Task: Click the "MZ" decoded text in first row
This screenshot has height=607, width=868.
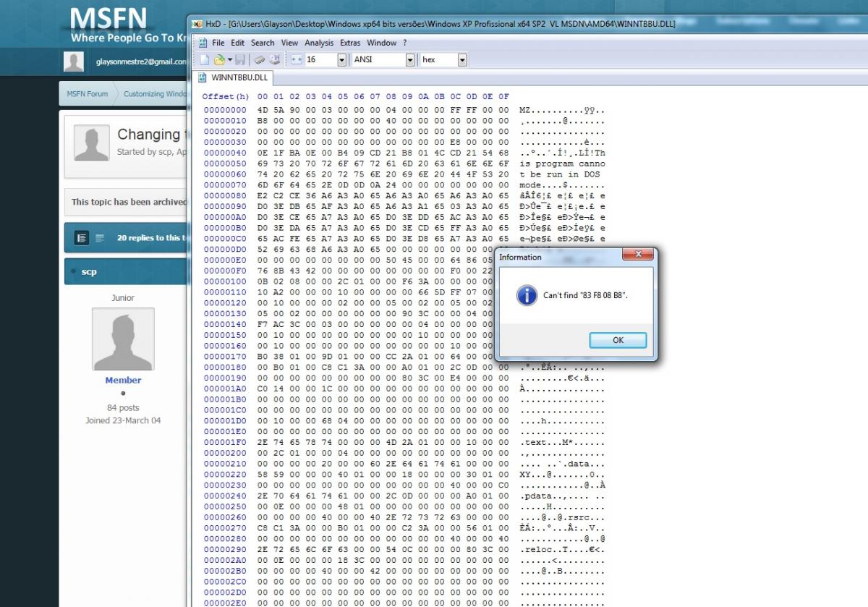Action: 525,110
